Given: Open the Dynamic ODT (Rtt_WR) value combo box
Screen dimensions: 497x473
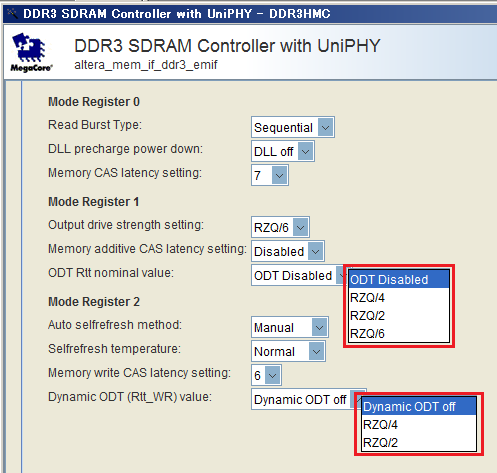Looking at the screenshot, I should click(x=308, y=399).
